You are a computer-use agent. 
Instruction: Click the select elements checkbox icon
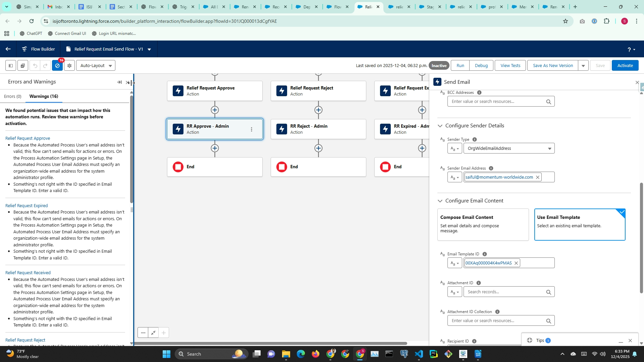pyautogui.click(x=22, y=66)
